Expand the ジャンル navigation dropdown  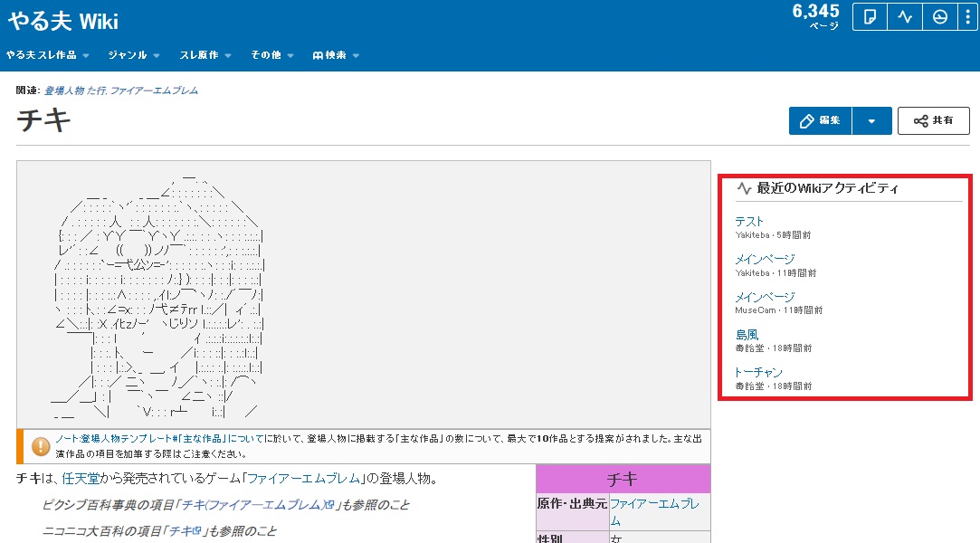pyautogui.click(x=133, y=55)
